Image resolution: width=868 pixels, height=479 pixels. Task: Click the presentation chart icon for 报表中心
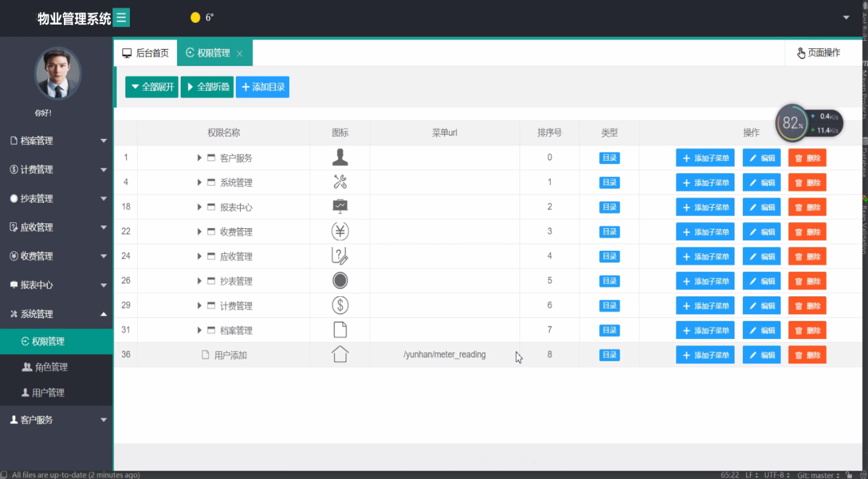click(340, 207)
